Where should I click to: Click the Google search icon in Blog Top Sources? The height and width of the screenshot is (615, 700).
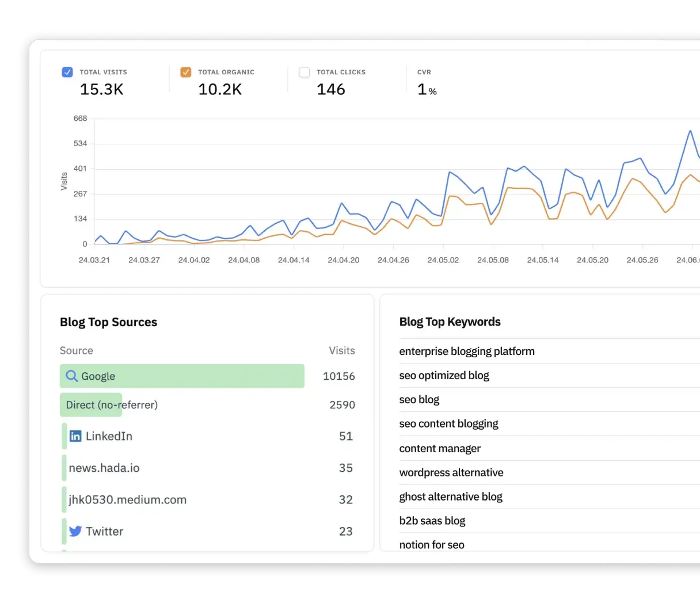71,376
